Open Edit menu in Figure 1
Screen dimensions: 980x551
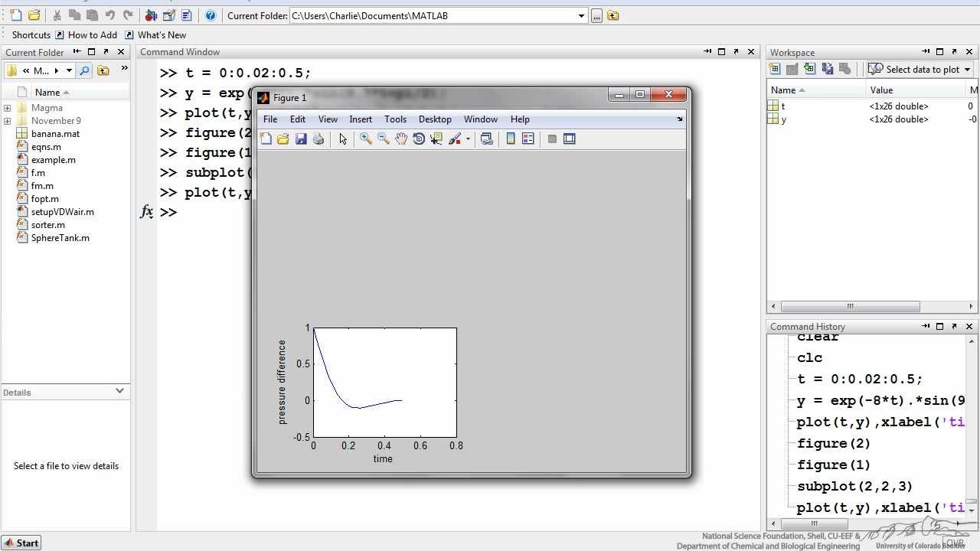click(298, 119)
